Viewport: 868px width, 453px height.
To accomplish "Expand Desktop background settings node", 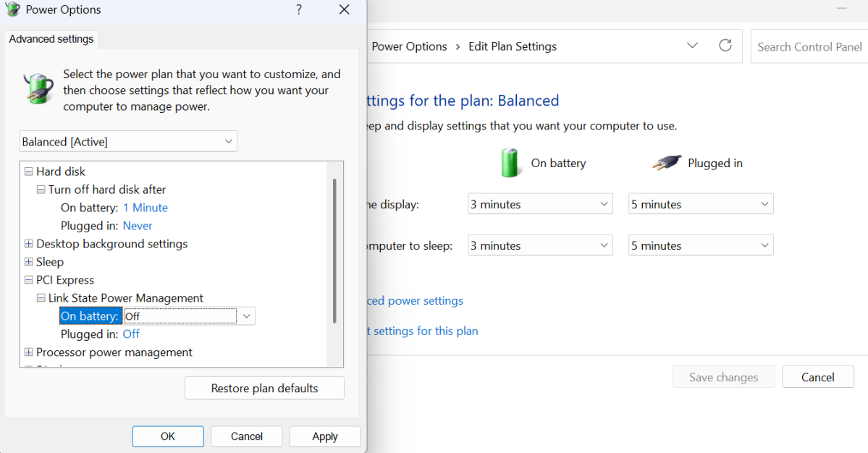I will pos(29,244).
